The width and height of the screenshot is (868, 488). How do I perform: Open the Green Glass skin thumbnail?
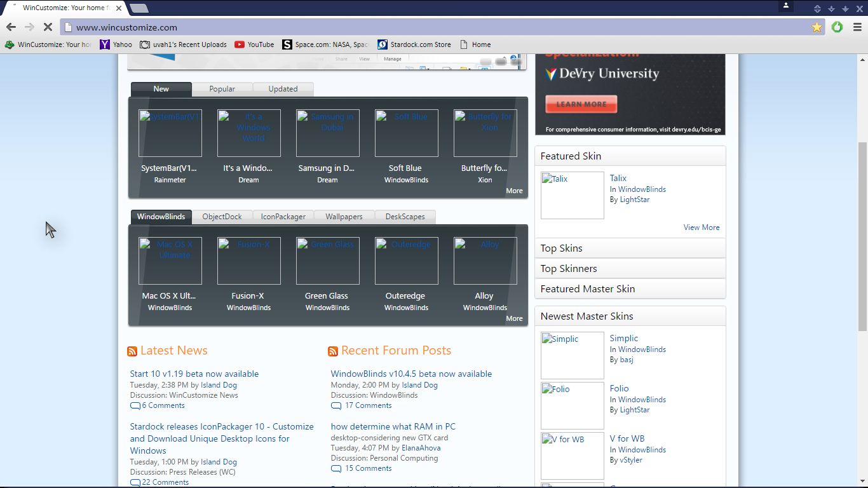[328, 261]
